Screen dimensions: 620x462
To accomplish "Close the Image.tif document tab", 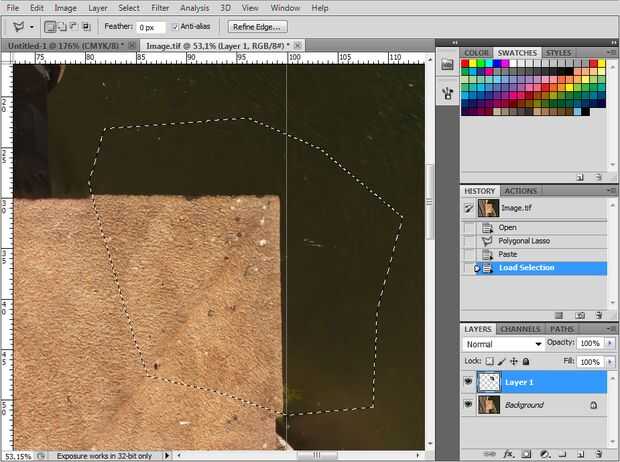I will [298, 45].
